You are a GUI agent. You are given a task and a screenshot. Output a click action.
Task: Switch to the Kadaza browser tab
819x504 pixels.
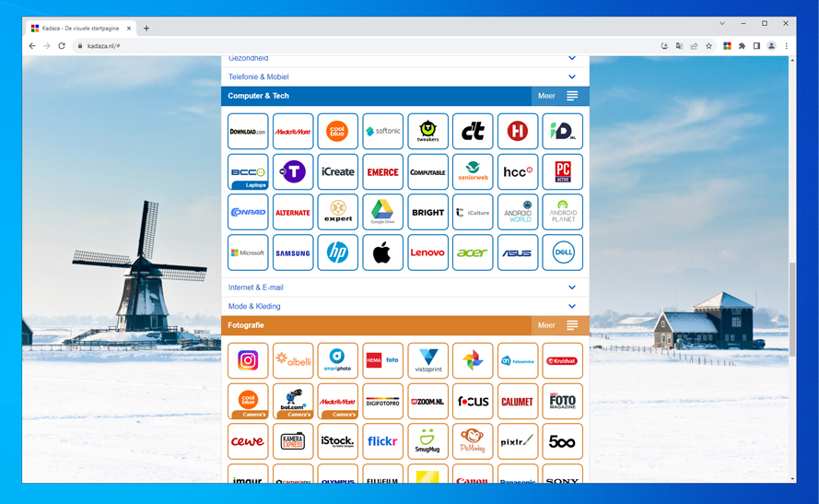click(x=78, y=29)
